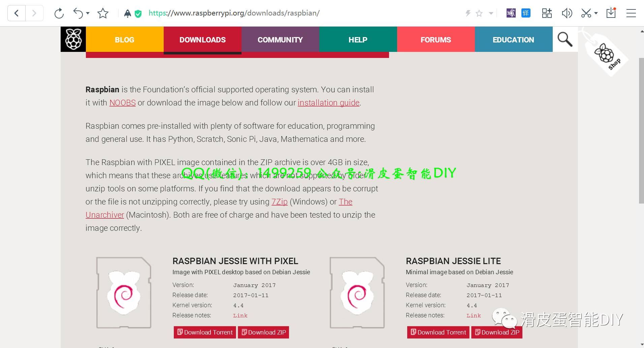Click the Raspberry Pi logo home icon
This screenshot has width=644, height=348.
(x=73, y=39)
